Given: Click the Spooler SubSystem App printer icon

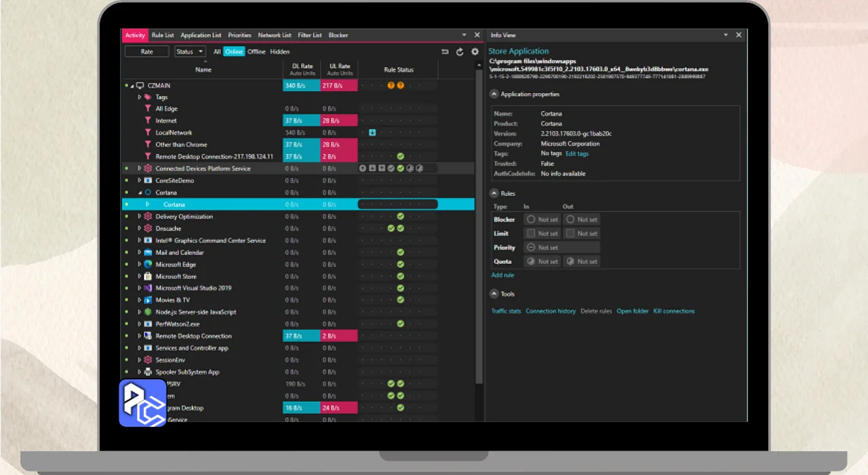Looking at the screenshot, I should (148, 372).
